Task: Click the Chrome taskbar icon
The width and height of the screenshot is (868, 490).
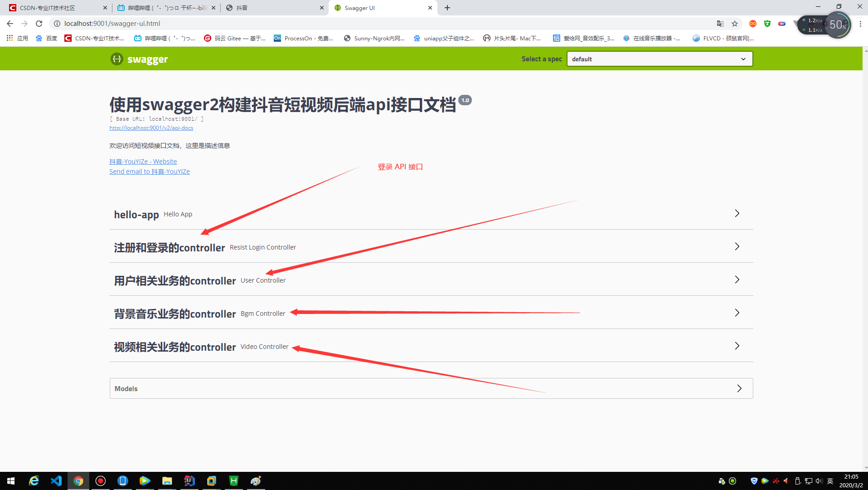Action: coord(78,481)
